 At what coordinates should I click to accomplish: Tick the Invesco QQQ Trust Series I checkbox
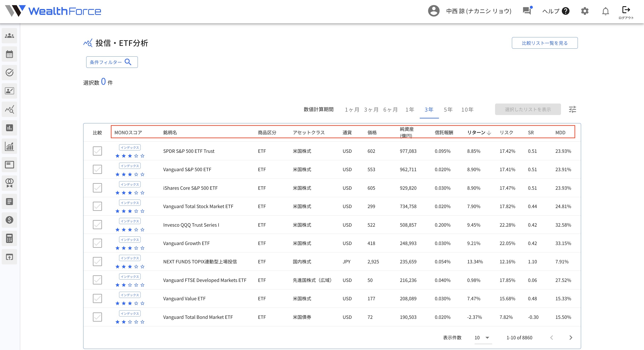tap(97, 225)
